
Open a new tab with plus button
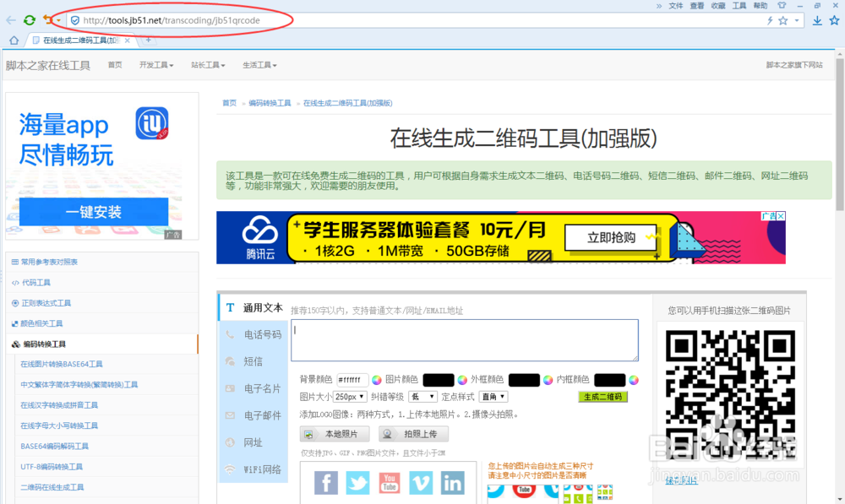148,40
